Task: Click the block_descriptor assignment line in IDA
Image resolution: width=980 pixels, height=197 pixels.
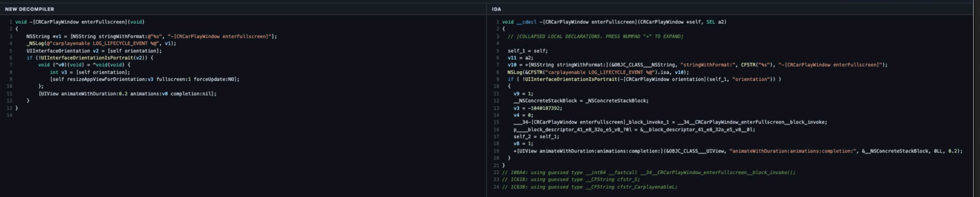Action: pos(634,130)
